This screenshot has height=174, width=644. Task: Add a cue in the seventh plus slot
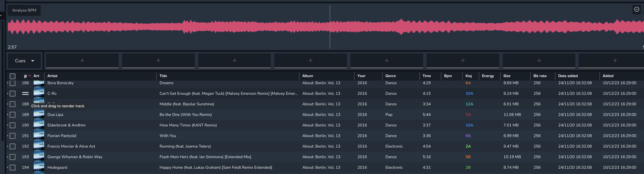(539, 61)
